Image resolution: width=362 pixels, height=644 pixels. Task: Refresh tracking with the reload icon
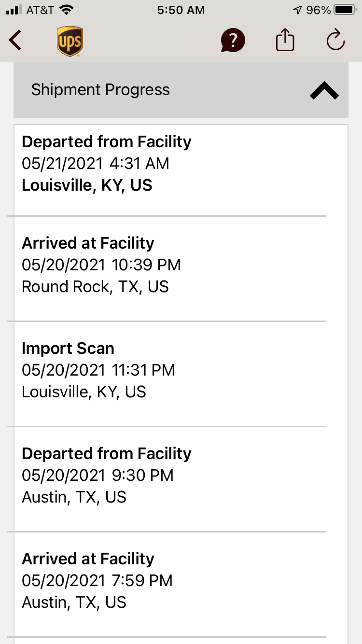click(x=335, y=40)
